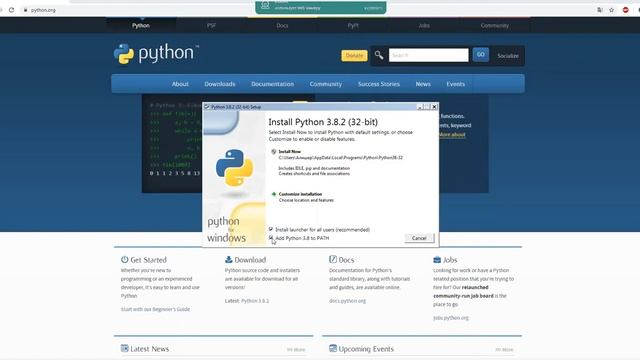Click More link beside Upcoming Events
Viewport: 640px width, 360px height.
pyautogui.click(x=504, y=350)
